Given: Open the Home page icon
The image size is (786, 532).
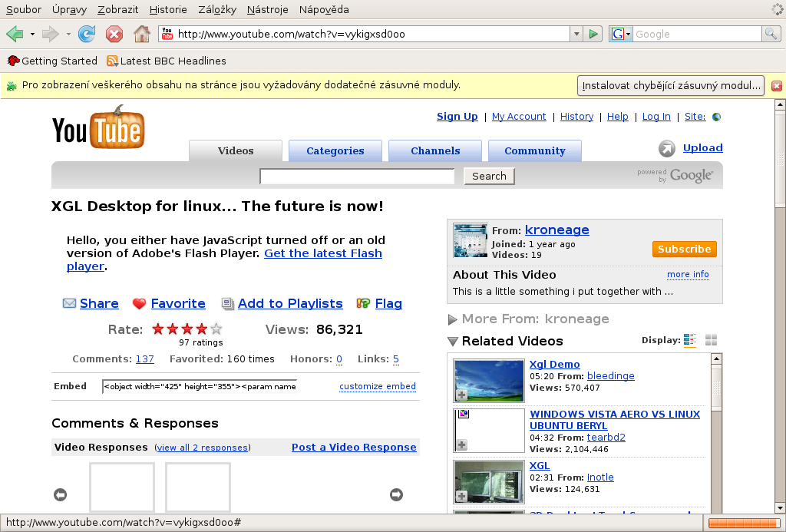Looking at the screenshot, I should [142, 34].
